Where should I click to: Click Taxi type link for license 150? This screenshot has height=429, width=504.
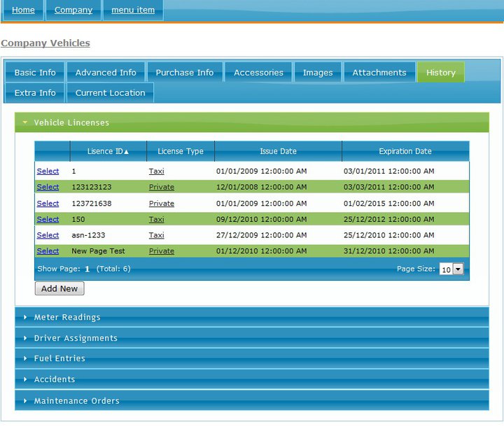point(157,219)
